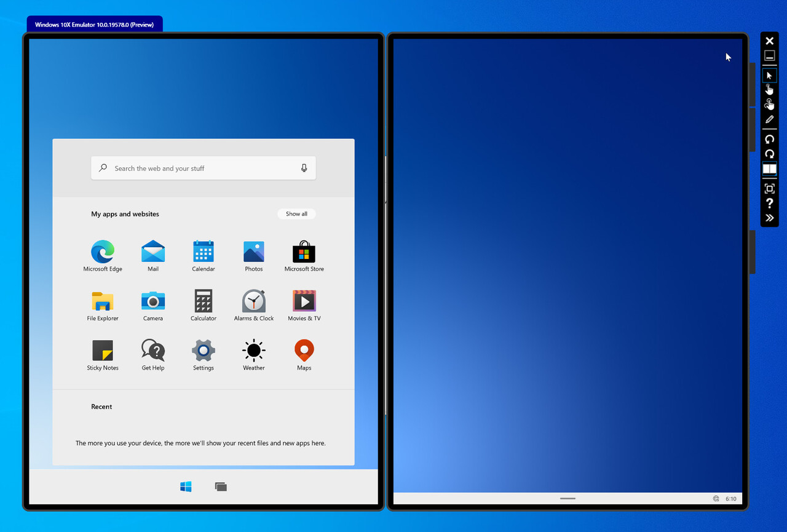Click the Windows Start button on the taskbar
The image size is (787, 532).
186,486
